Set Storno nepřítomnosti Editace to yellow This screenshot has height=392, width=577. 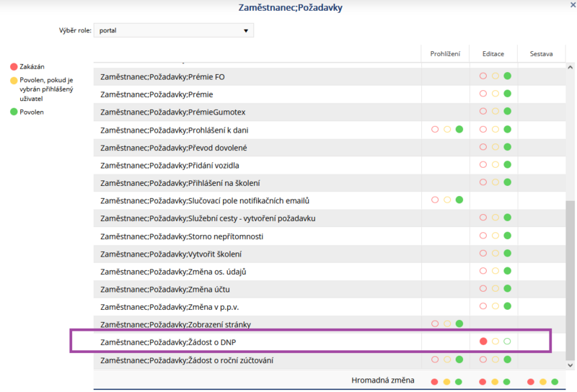tap(495, 236)
